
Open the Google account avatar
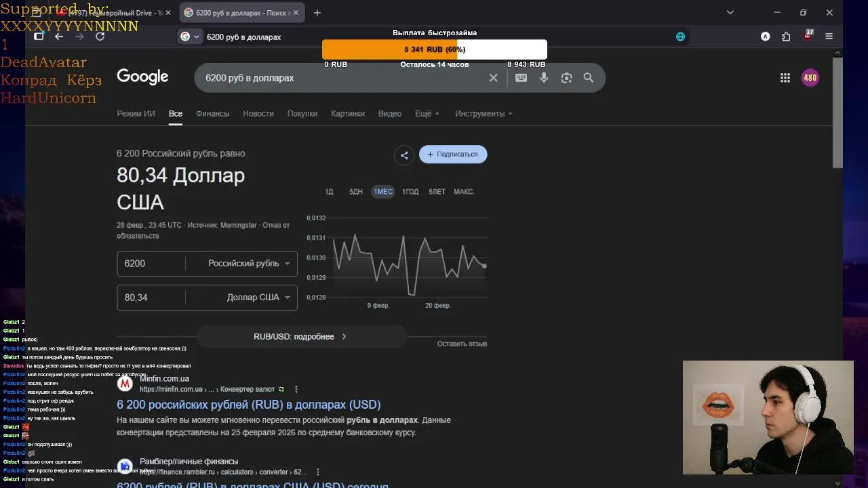pos(810,78)
